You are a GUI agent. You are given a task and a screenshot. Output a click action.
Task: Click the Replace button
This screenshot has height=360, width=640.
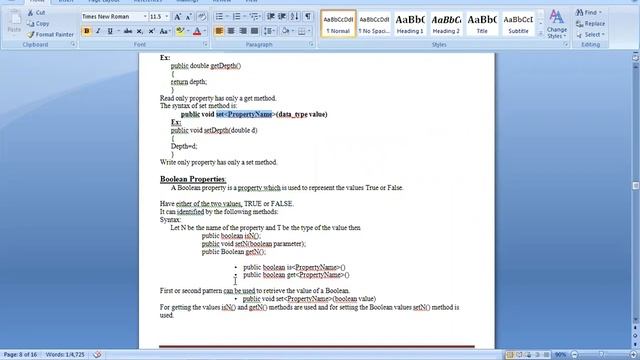[x=590, y=24]
